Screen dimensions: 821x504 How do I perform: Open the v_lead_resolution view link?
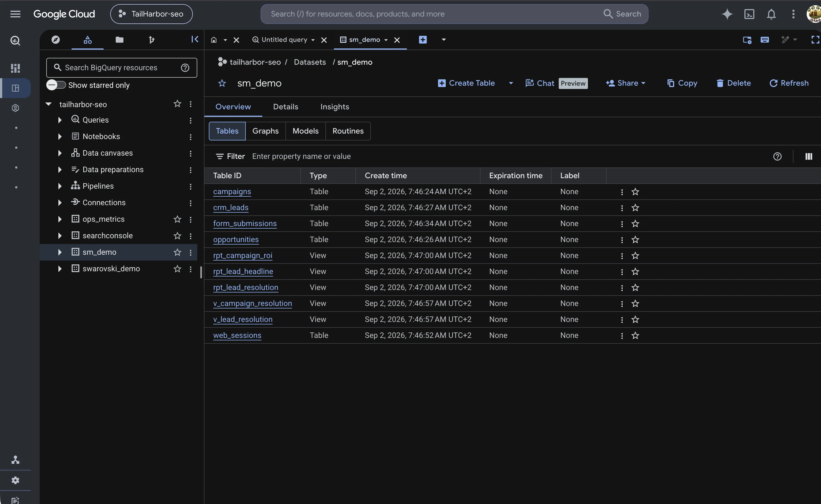point(243,319)
